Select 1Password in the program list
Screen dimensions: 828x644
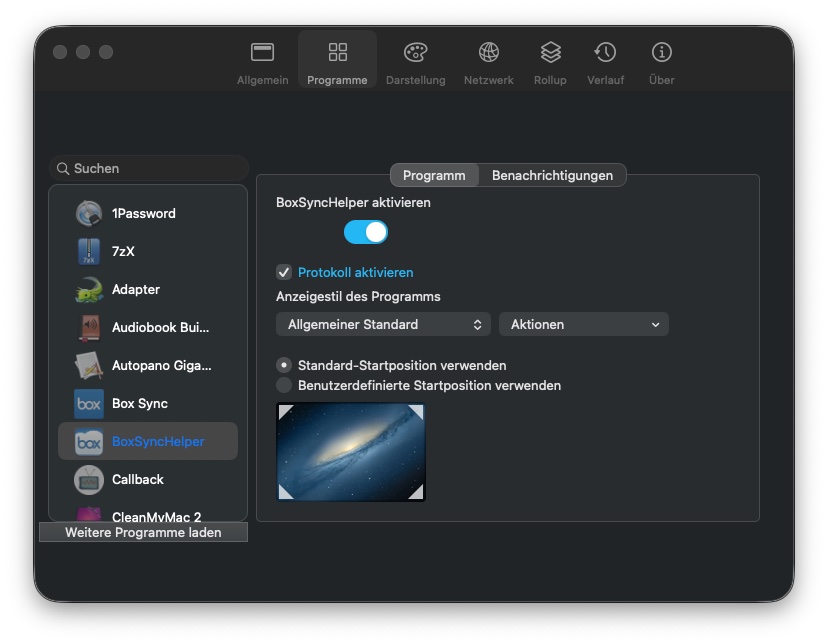(x=148, y=213)
